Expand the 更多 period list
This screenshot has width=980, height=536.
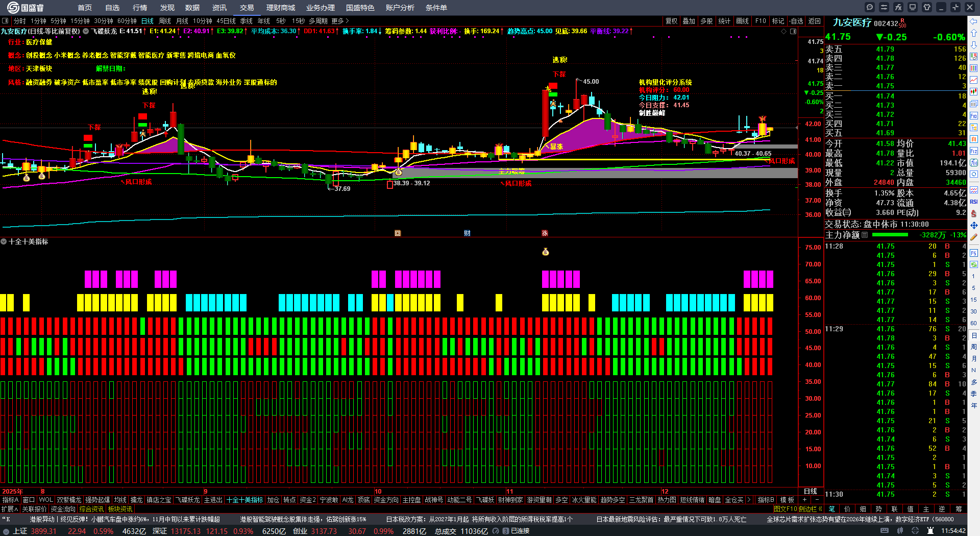340,21
